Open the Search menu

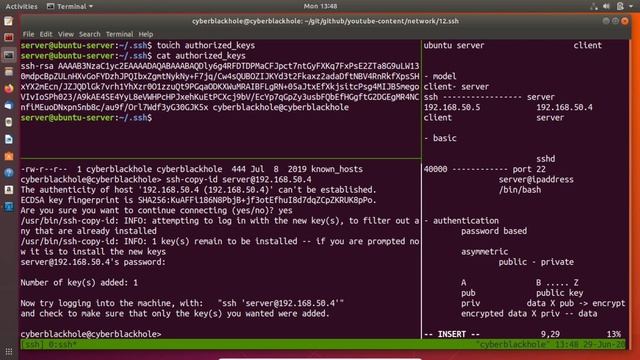pos(89,34)
